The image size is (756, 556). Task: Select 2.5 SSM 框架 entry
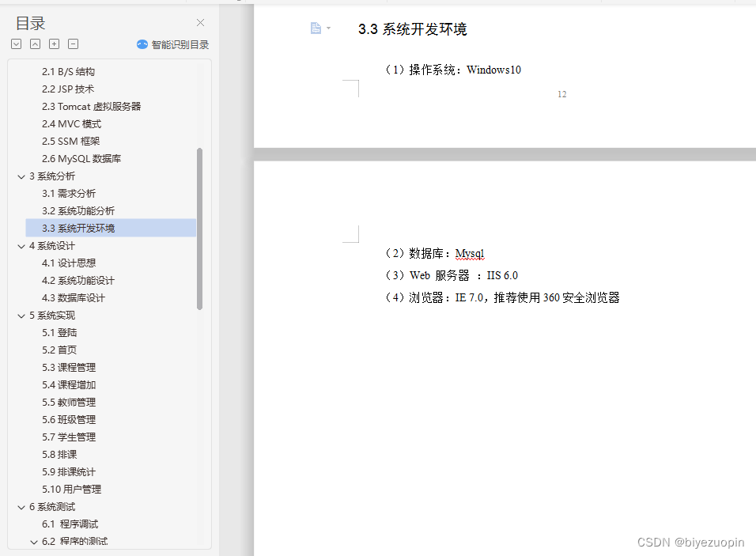pyautogui.click(x=71, y=142)
